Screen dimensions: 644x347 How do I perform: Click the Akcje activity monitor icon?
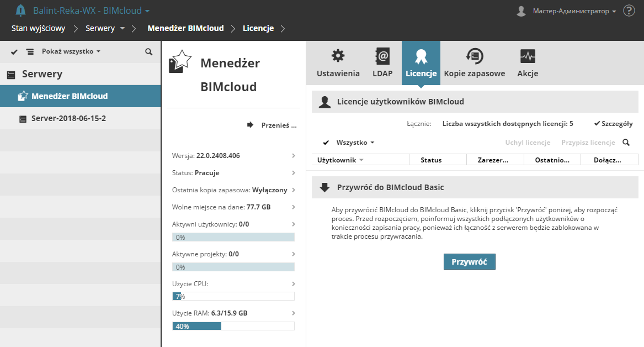[x=528, y=56]
